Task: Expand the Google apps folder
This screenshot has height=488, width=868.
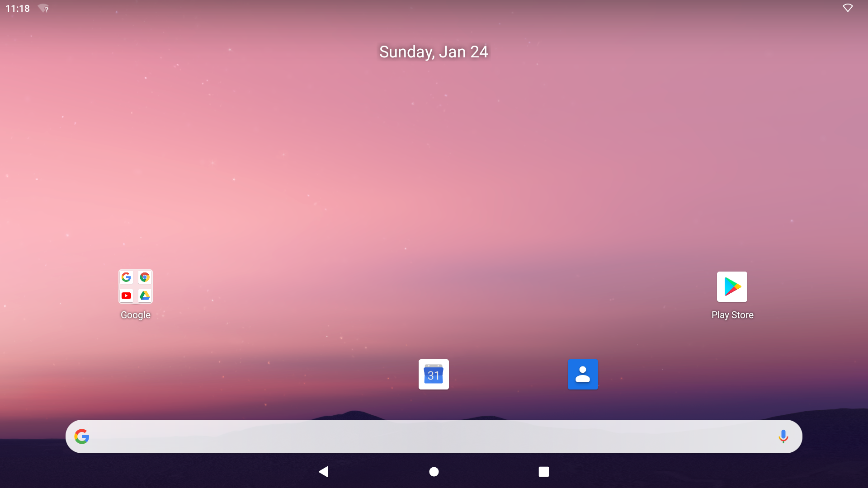Action: [x=136, y=286]
